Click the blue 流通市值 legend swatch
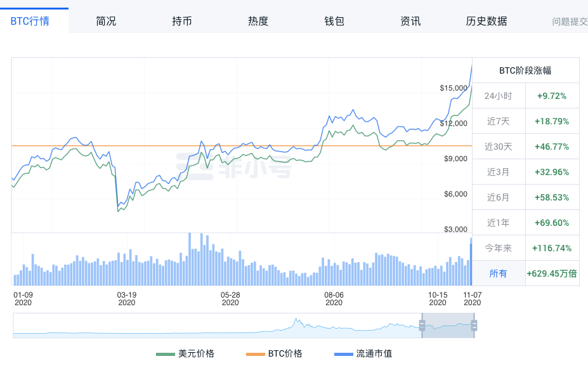Screen dimensions: 588x368 [x=344, y=354]
